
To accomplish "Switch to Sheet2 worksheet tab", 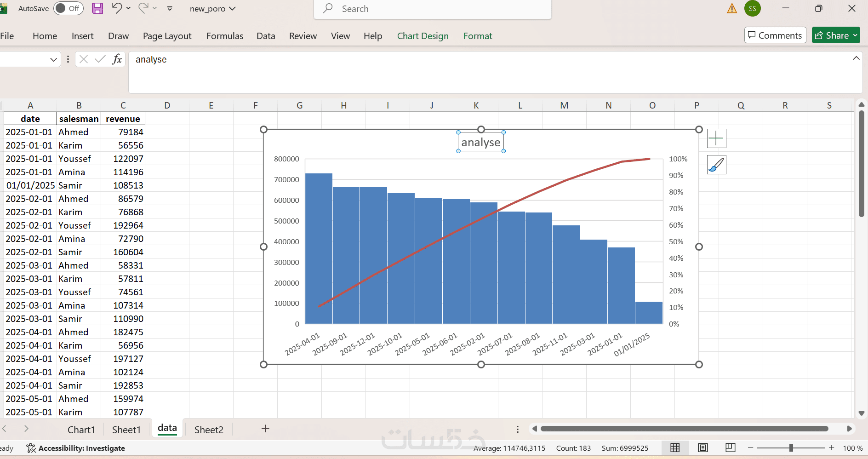I will (x=209, y=430).
